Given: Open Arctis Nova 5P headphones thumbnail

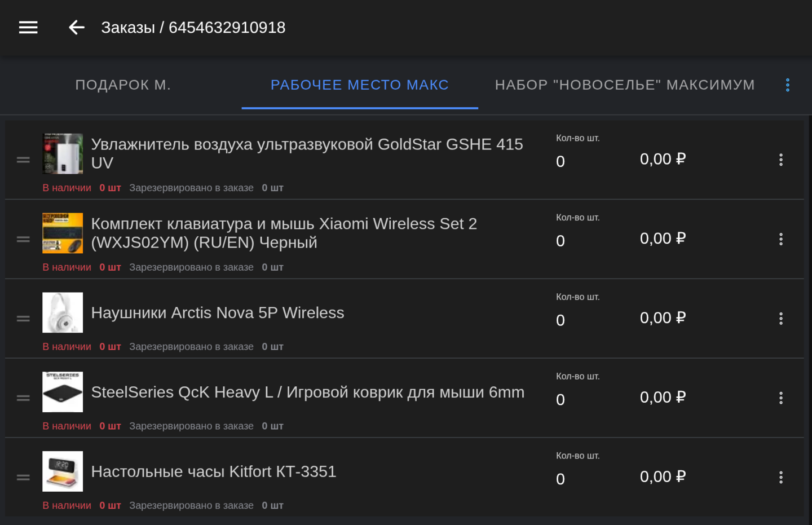Looking at the screenshot, I should [63, 312].
